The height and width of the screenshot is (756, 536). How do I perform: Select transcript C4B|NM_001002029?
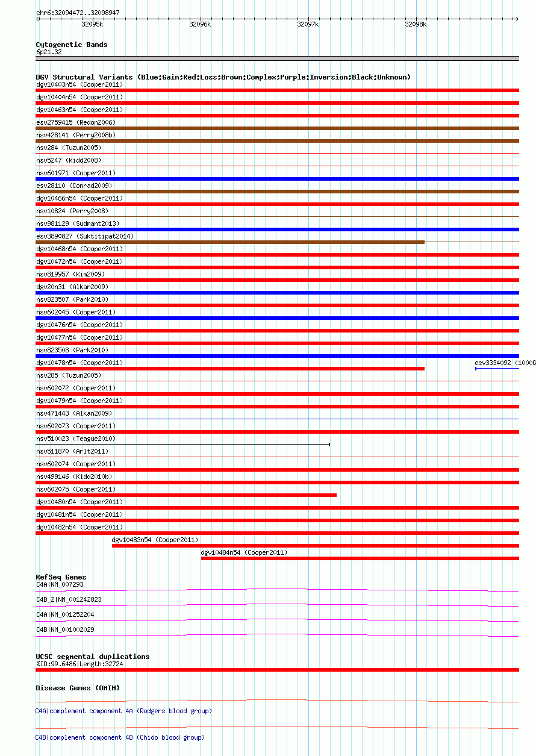[65, 629]
